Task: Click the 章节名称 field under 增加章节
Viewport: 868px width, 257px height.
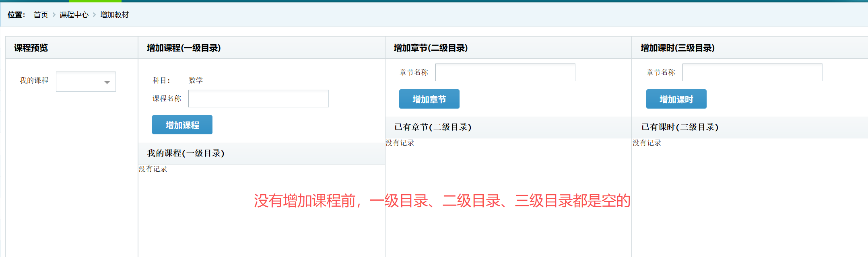Action: tap(505, 72)
